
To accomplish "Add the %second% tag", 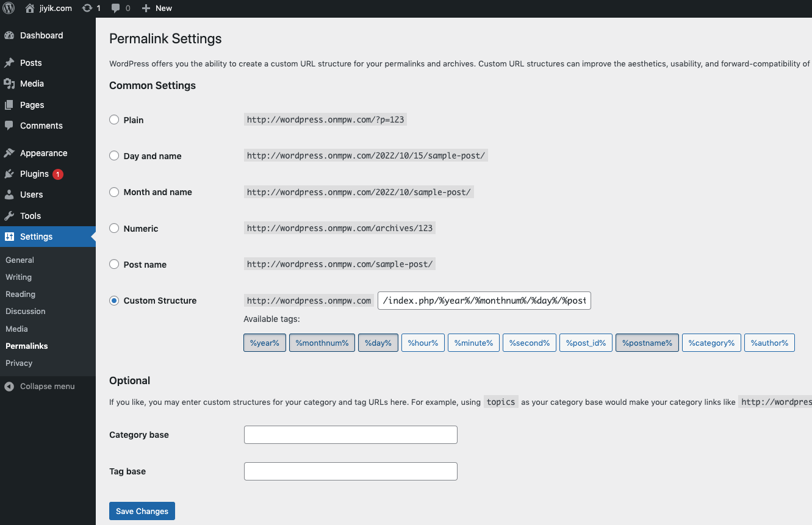I will pos(530,343).
